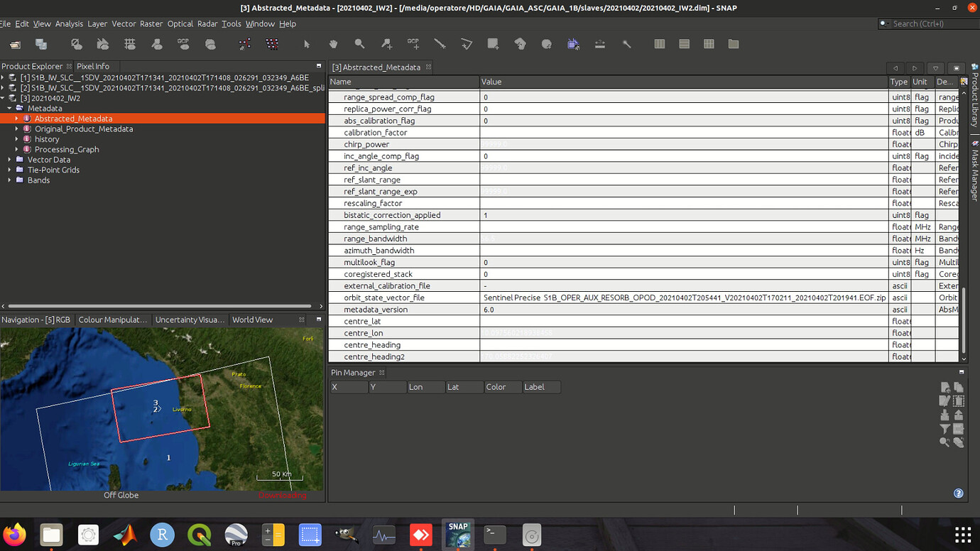Image resolution: width=980 pixels, height=551 pixels.
Task: Click the help question mark icon
Action: tap(958, 493)
